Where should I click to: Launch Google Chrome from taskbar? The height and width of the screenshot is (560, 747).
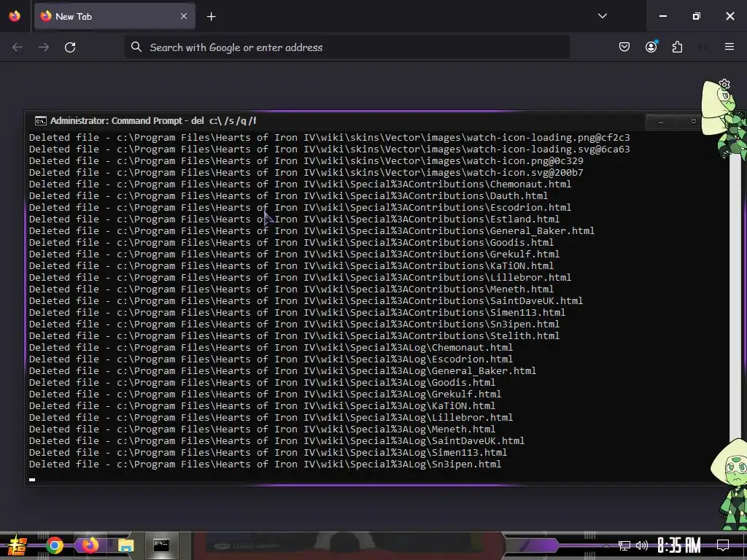point(55,545)
